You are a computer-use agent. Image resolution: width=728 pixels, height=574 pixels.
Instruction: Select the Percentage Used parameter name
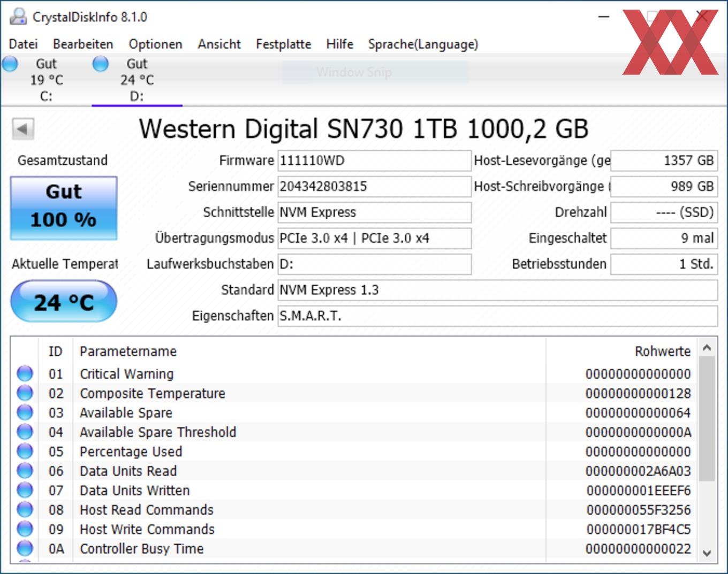(131, 451)
